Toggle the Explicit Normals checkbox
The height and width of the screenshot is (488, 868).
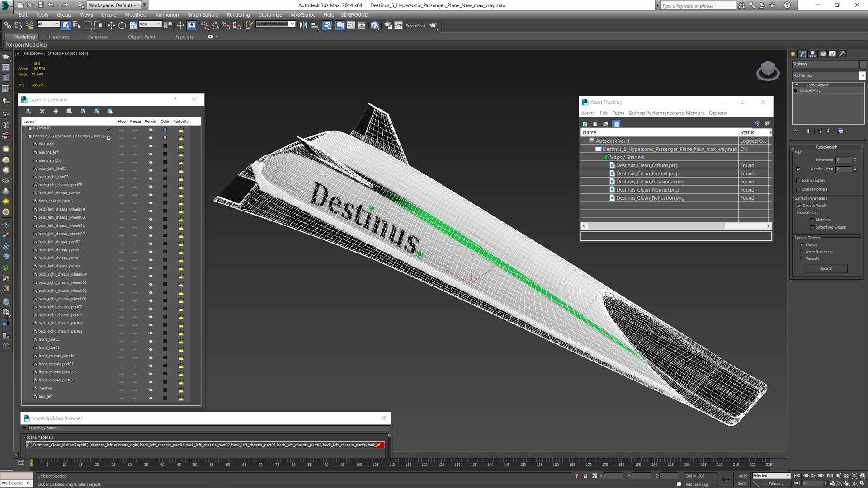[x=798, y=190]
